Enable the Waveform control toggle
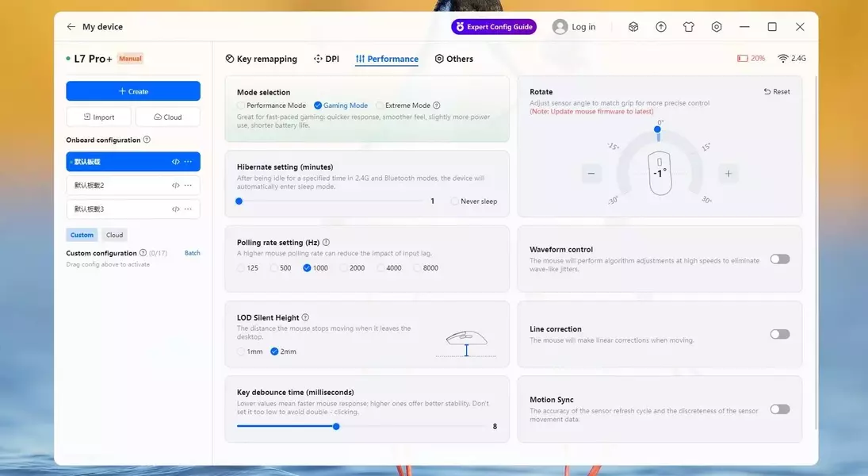This screenshot has width=868, height=476. (780, 259)
